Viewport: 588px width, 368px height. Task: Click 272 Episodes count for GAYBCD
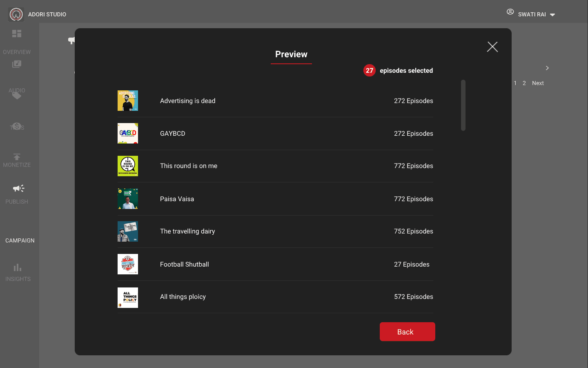tap(414, 134)
